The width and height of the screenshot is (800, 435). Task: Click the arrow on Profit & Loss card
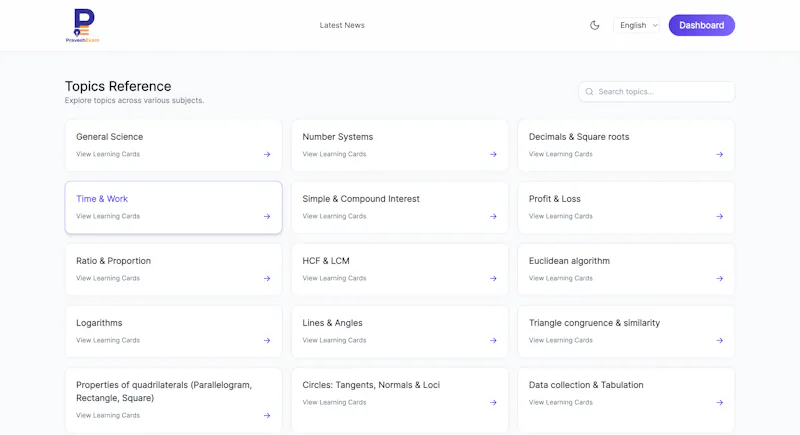pos(719,216)
